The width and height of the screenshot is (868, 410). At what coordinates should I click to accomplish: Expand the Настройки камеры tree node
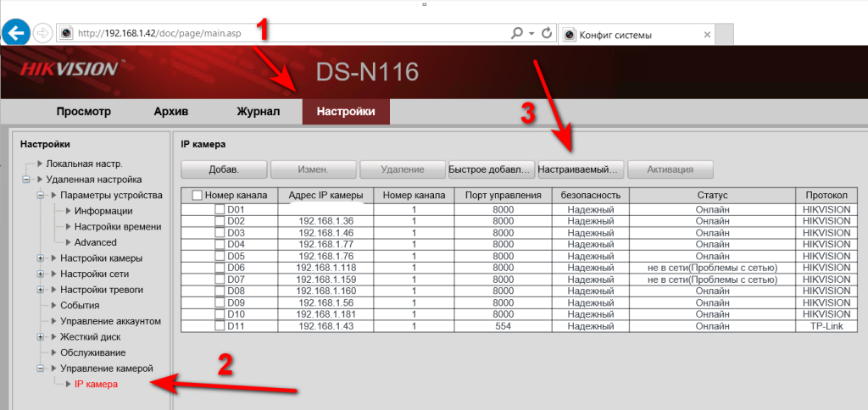40,258
